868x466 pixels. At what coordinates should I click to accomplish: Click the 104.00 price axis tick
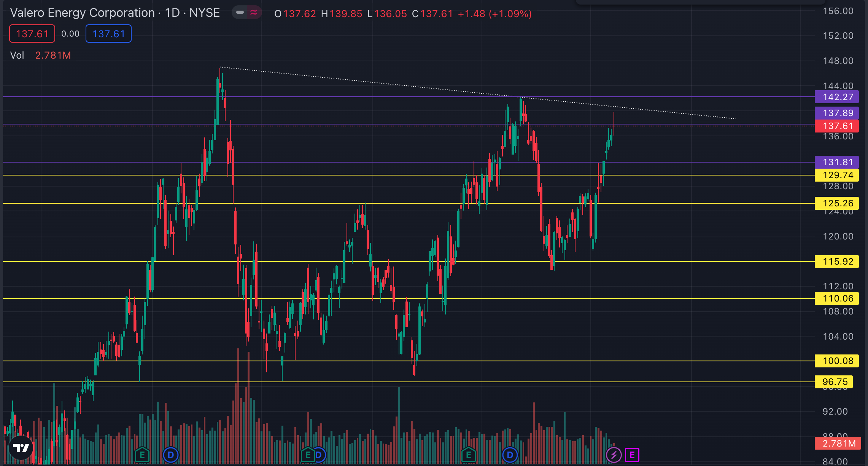[x=838, y=337]
